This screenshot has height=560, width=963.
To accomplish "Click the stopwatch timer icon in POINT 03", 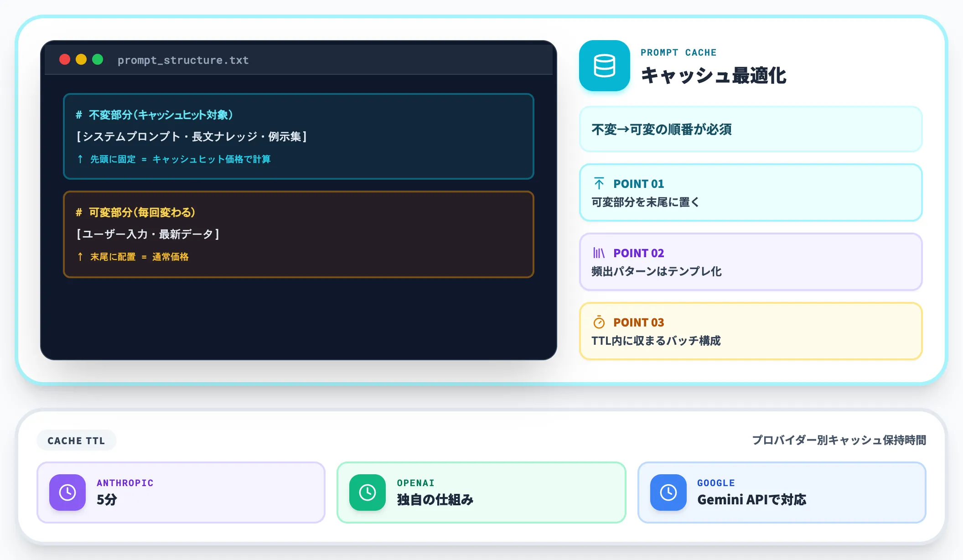I will point(599,322).
